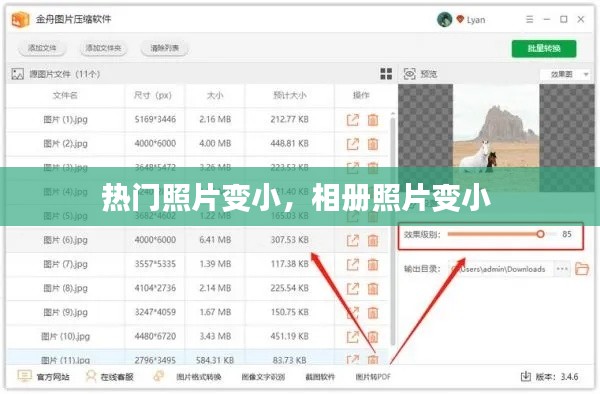Click estimated size 212.77 KB
Image resolution: width=600 pixels, height=394 pixels.
click(289, 120)
